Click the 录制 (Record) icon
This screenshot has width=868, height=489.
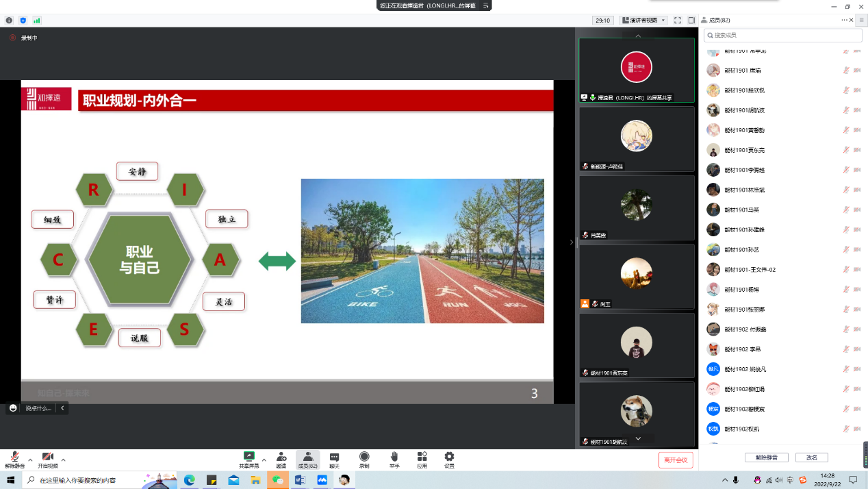click(x=364, y=459)
